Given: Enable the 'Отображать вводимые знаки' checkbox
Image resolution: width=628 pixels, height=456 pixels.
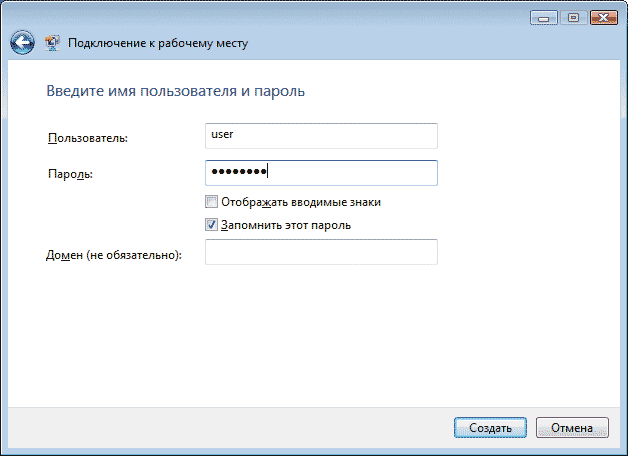Looking at the screenshot, I should tap(211, 202).
